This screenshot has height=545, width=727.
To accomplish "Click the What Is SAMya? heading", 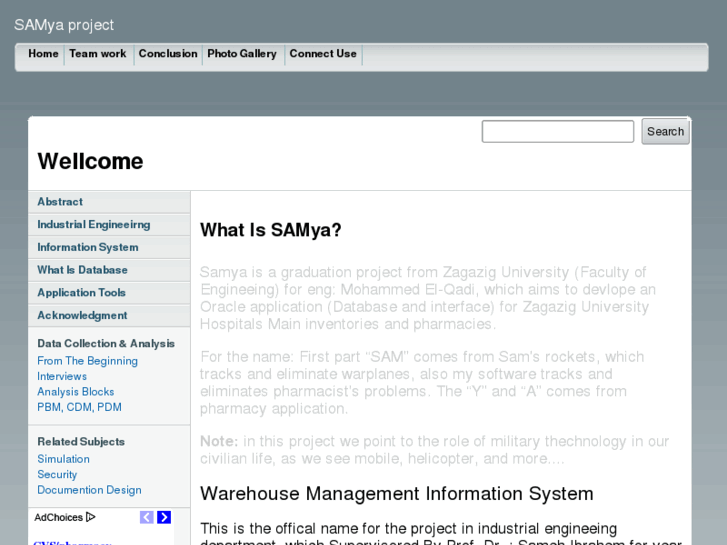I will (271, 230).
